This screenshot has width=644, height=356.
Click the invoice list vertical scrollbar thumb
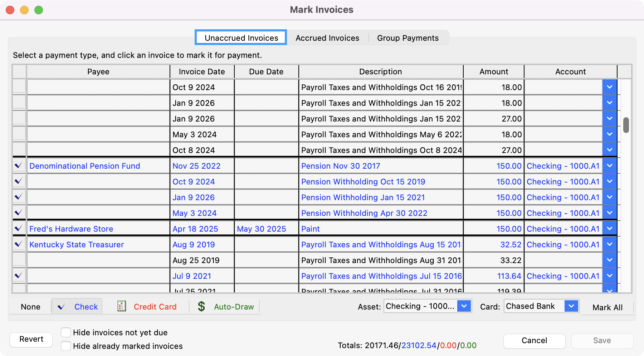coord(626,125)
